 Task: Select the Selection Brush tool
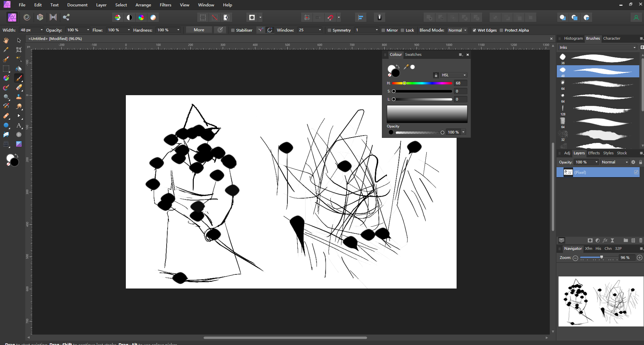click(6, 59)
